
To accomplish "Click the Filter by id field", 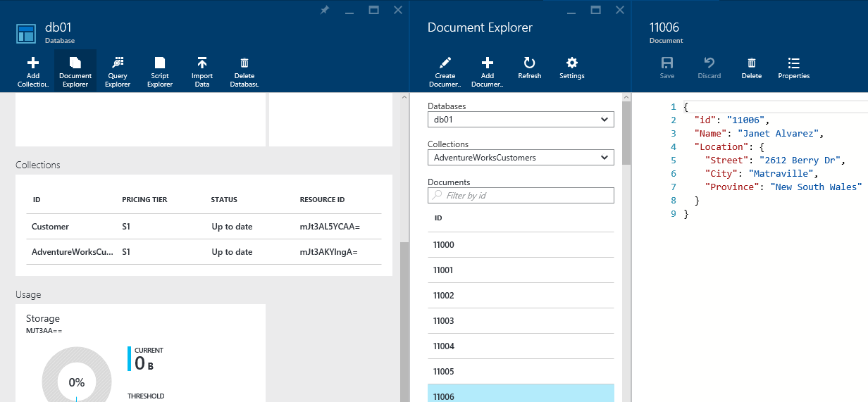I will click(x=521, y=195).
